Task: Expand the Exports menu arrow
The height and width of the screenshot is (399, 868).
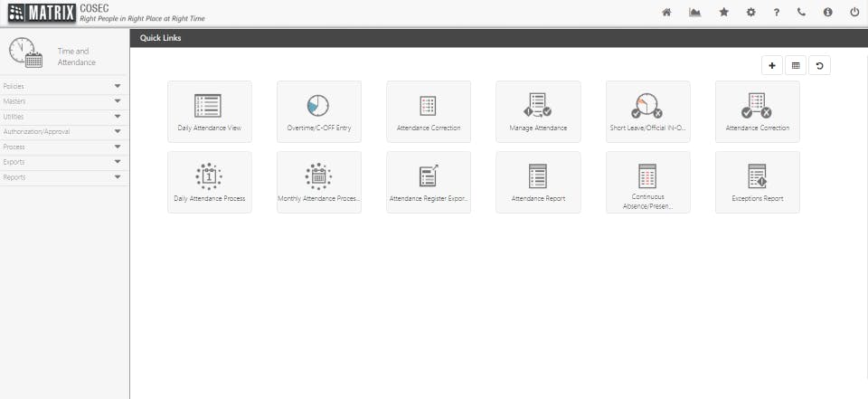Action: (x=118, y=162)
